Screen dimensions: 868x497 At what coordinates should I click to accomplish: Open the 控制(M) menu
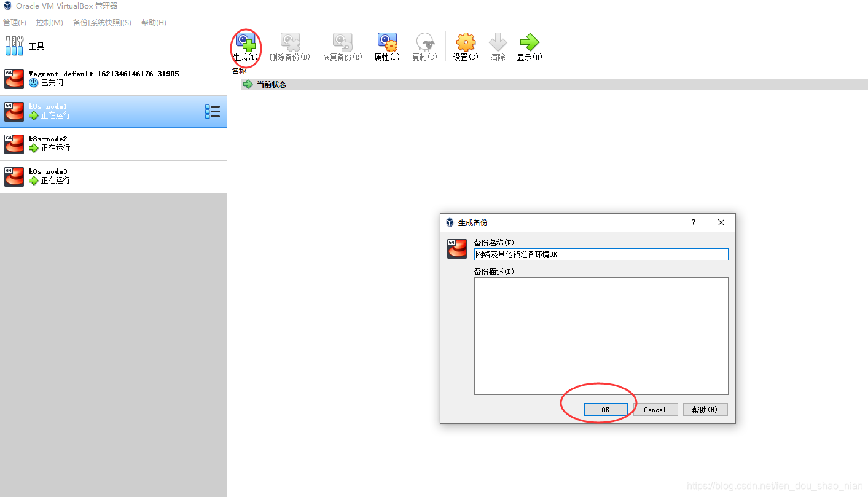tap(50, 23)
